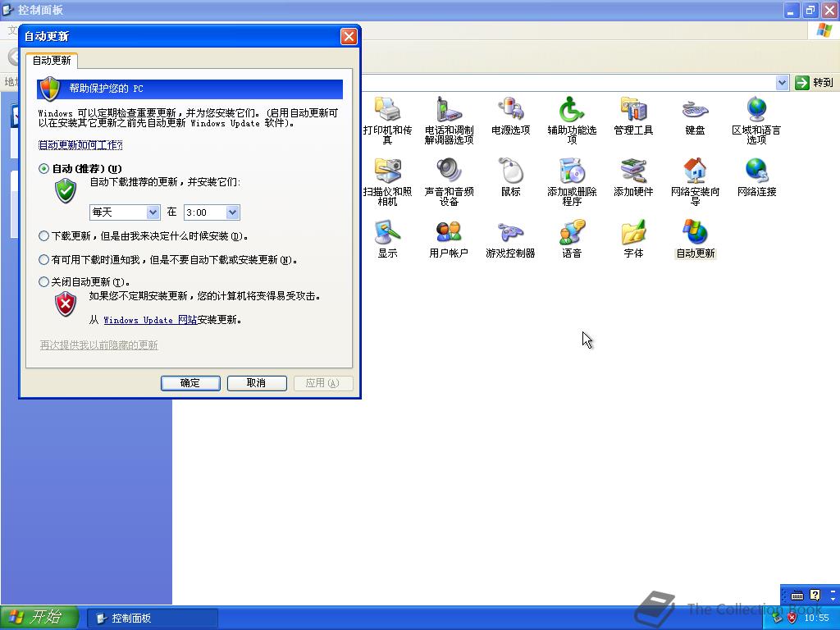
Task: Select the 自动更新 icon in Control Panel
Action: pos(695,239)
